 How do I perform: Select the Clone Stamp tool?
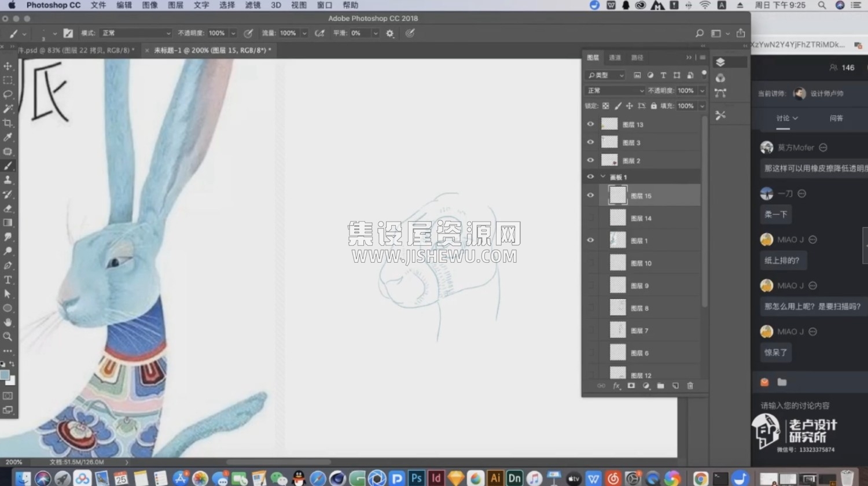point(8,180)
